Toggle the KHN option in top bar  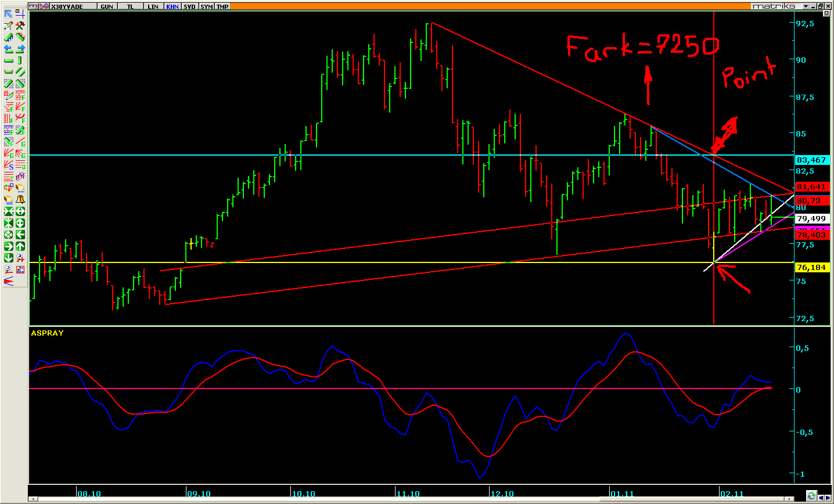click(172, 6)
